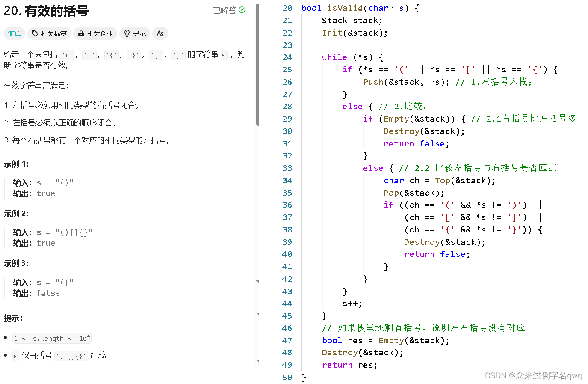
Task: Click the 示例 1: heading
Action: click(16, 164)
